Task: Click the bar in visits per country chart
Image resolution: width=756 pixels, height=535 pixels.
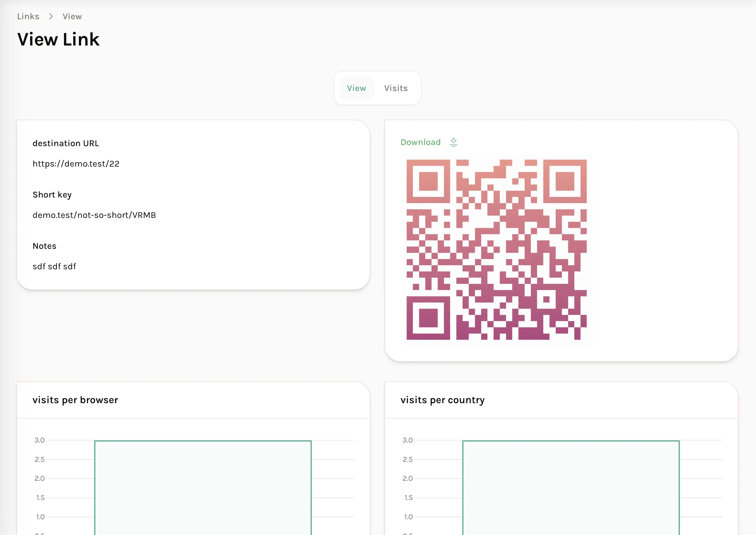Action: (571, 487)
